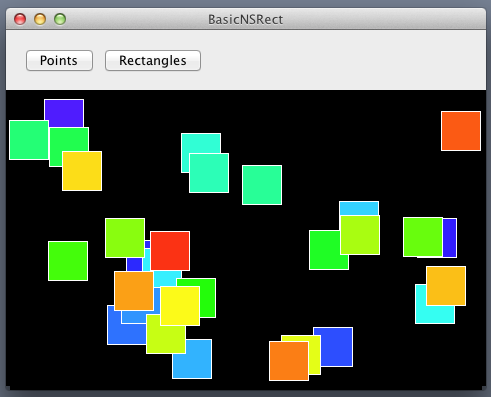Click the purple square at top left
The width and height of the screenshot is (491, 397).
coord(64,113)
